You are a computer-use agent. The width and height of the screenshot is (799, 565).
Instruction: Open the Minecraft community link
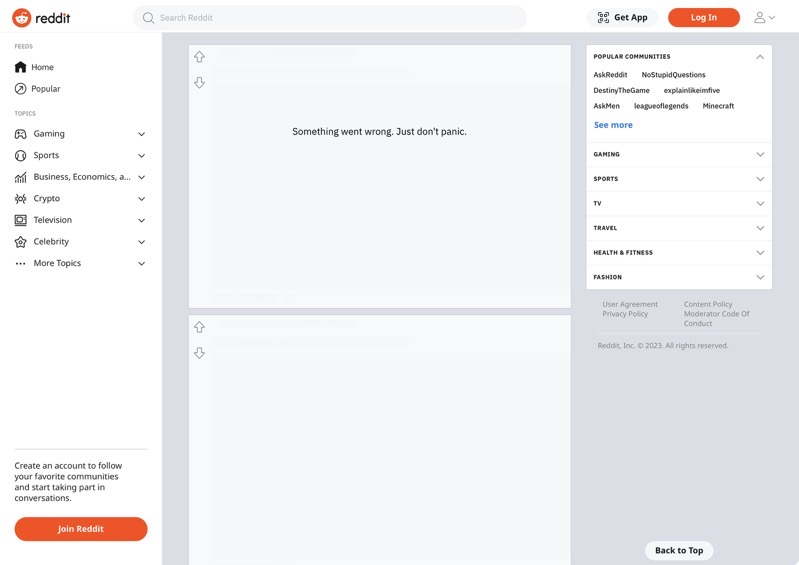click(x=718, y=106)
